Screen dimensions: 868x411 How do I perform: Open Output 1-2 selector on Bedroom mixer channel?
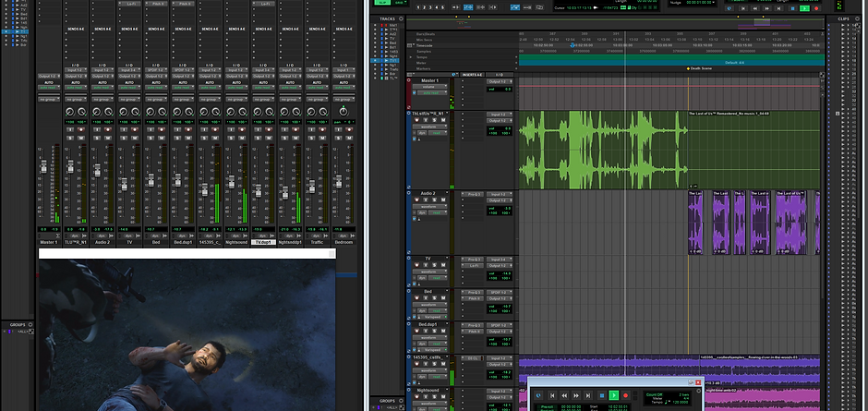(344, 76)
